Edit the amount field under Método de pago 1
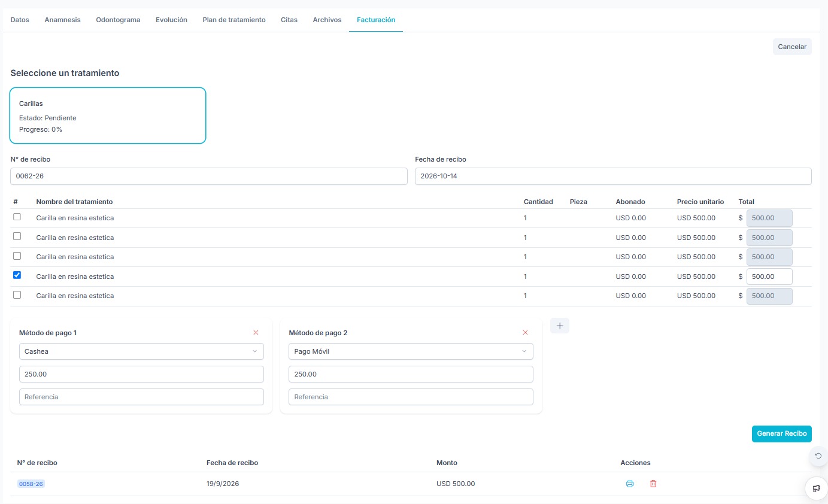The height and width of the screenshot is (504, 828). 141,374
